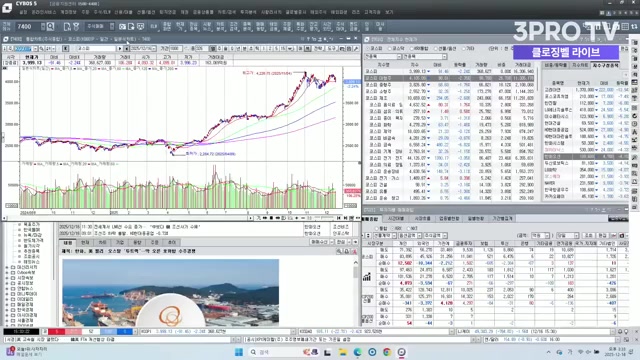Open the Windows Start menu
This screenshot has width=640, height=360.
point(239,352)
